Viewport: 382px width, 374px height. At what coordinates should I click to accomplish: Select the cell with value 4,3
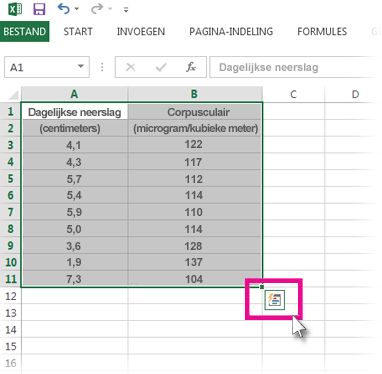click(x=75, y=162)
